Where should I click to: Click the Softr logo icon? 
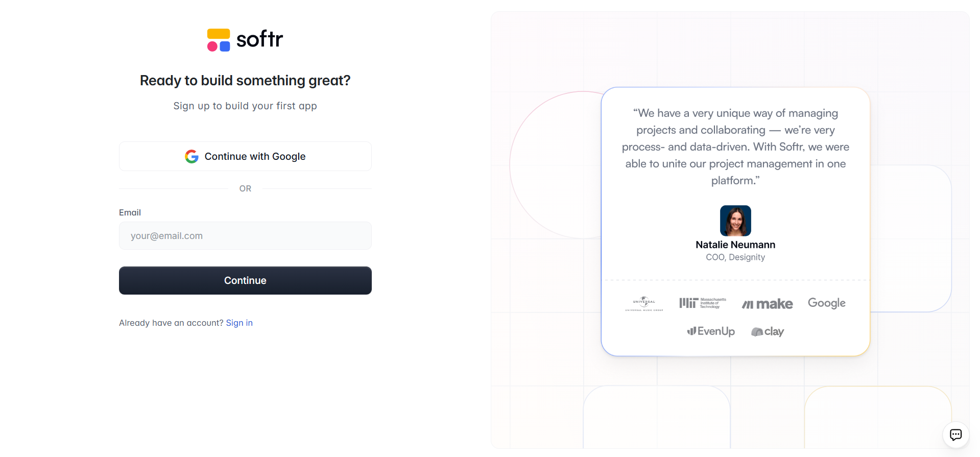[219, 40]
